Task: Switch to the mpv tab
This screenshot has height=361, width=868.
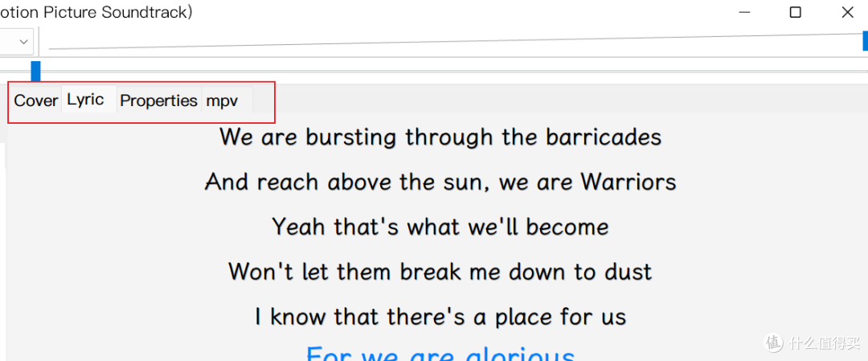Action: coord(227,101)
